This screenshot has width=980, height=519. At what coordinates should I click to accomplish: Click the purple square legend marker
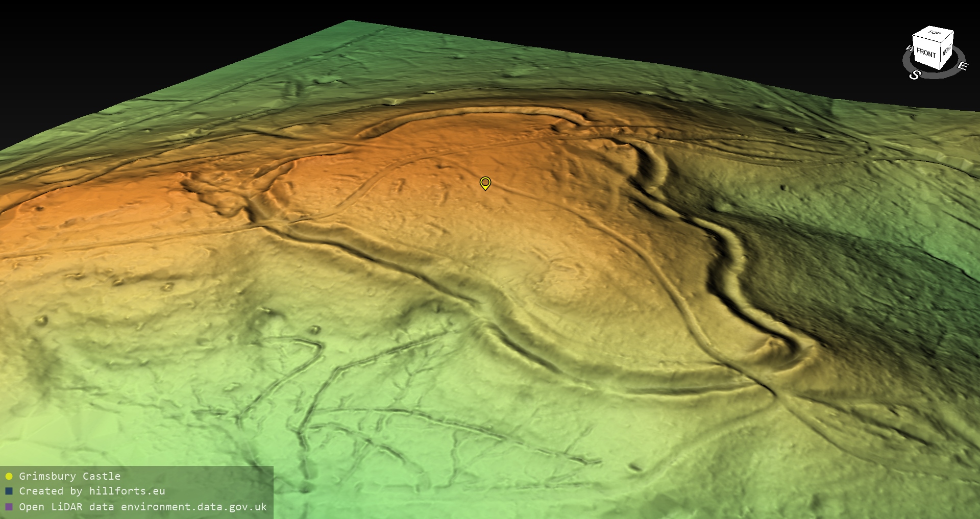point(9,507)
